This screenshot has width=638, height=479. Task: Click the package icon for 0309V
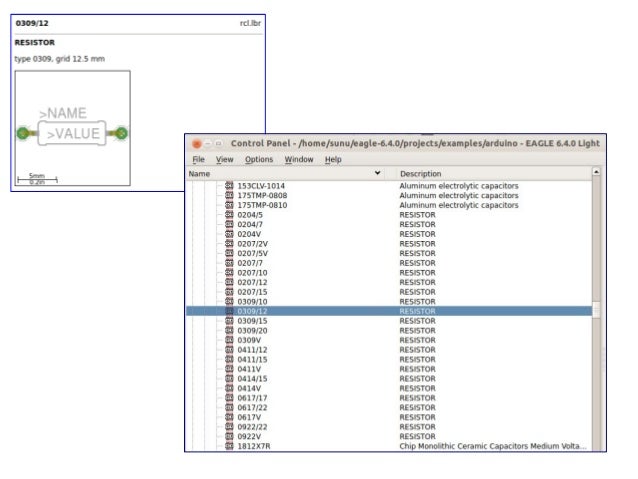tap(229, 340)
